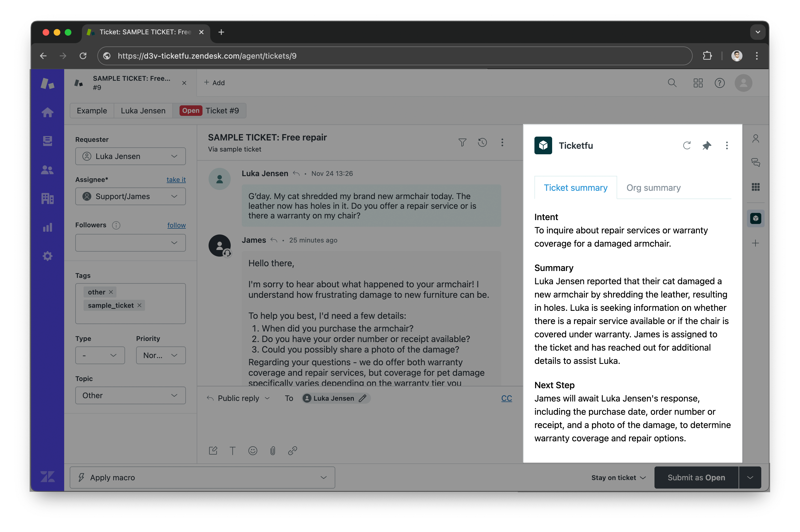Open the Apply macro dropdown
Viewport: 800px width, 532px height.
[202, 477]
